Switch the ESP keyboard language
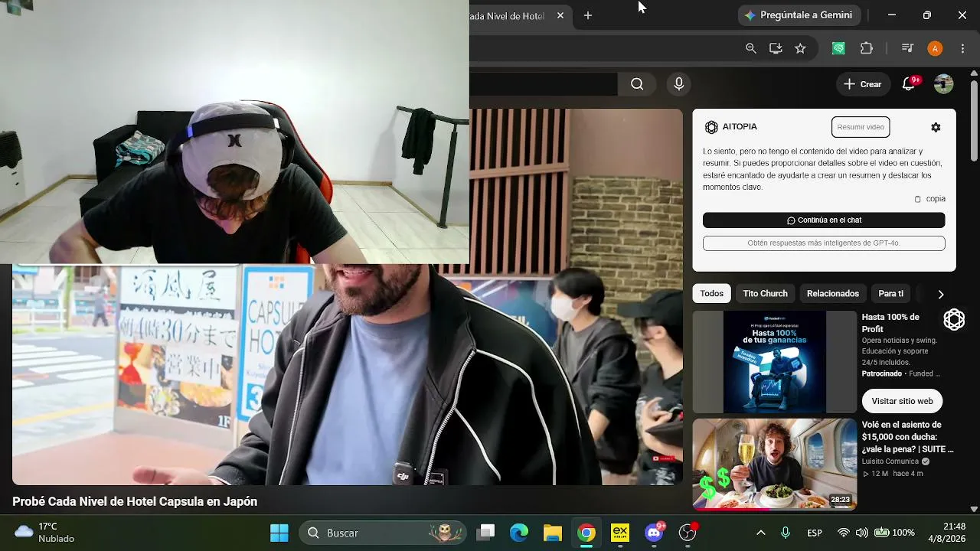Screen dimensions: 980x551 click(x=815, y=533)
